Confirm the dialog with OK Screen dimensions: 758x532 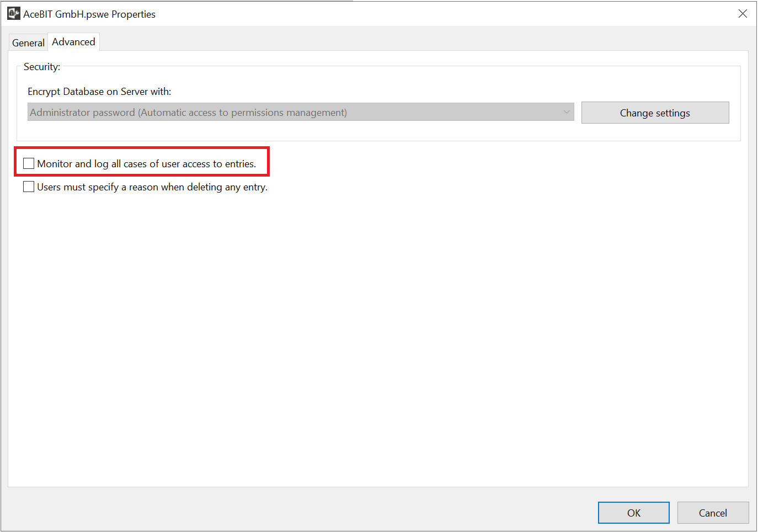(x=633, y=513)
